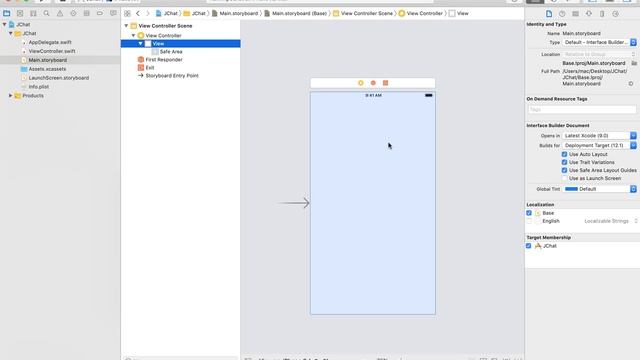
Task: Expand the Products group
Action: tap(11, 96)
